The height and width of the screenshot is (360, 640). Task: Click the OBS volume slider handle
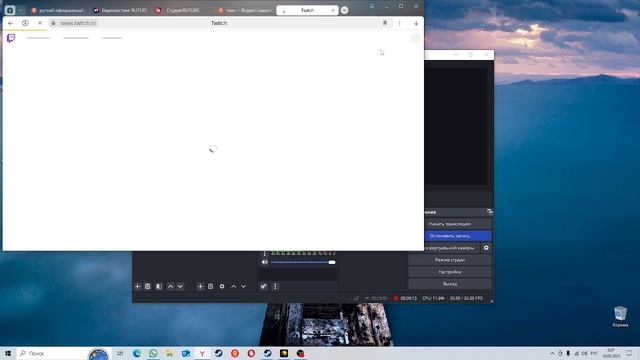click(x=332, y=262)
